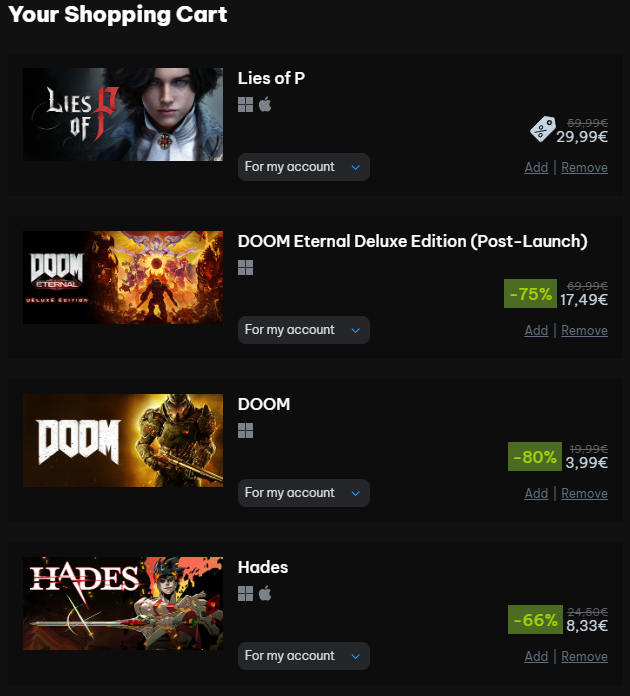Screen dimensions: 630x696
Task: Click the Windows icon under DOOM
Action: pyautogui.click(x=246, y=431)
